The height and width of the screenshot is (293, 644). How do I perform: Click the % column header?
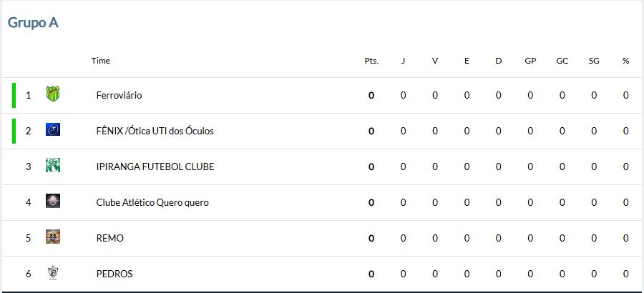(625, 61)
